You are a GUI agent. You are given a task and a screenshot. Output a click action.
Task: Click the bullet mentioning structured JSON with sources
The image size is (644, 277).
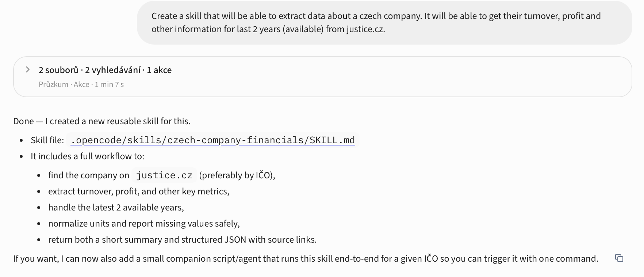tap(183, 239)
